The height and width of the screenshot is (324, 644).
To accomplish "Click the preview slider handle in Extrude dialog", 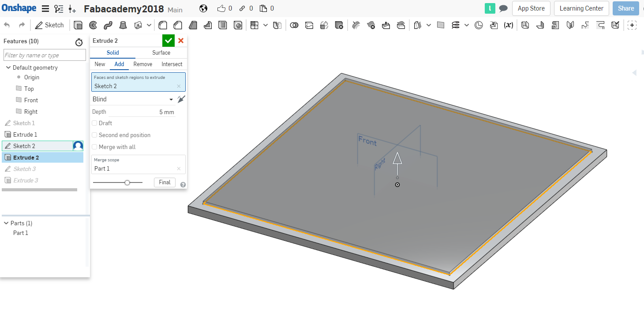I will 127,182.
